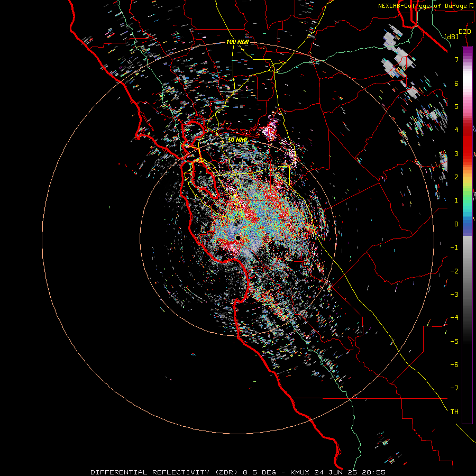Click the DZD label above the scale

pos(464,32)
